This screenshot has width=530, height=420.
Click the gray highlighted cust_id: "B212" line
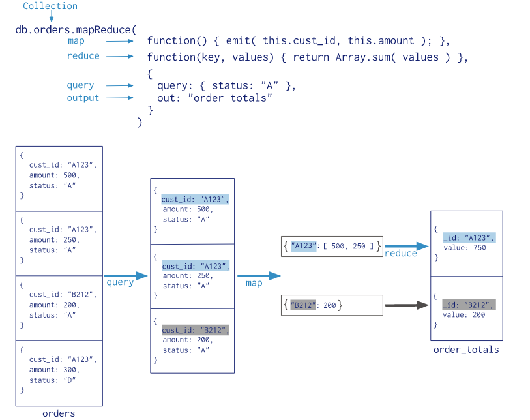pos(196,330)
